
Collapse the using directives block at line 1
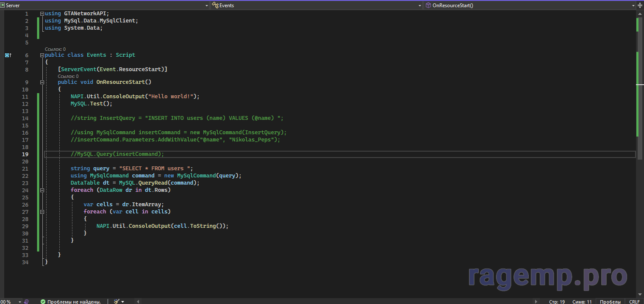coord(42,14)
